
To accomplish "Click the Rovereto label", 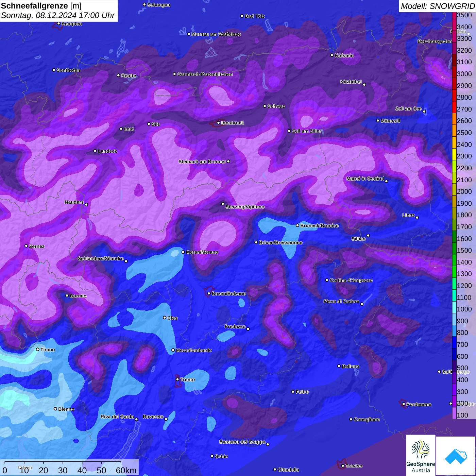I will (153, 417).
